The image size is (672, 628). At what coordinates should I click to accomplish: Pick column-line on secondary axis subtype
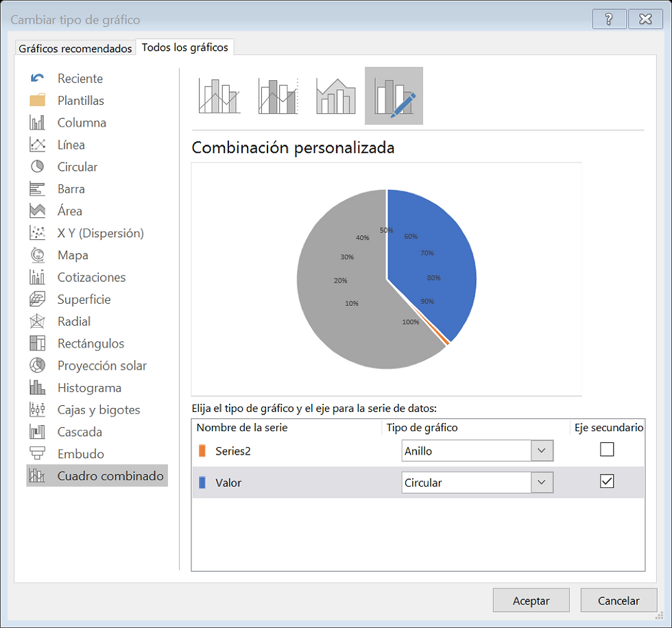click(278, 96)
